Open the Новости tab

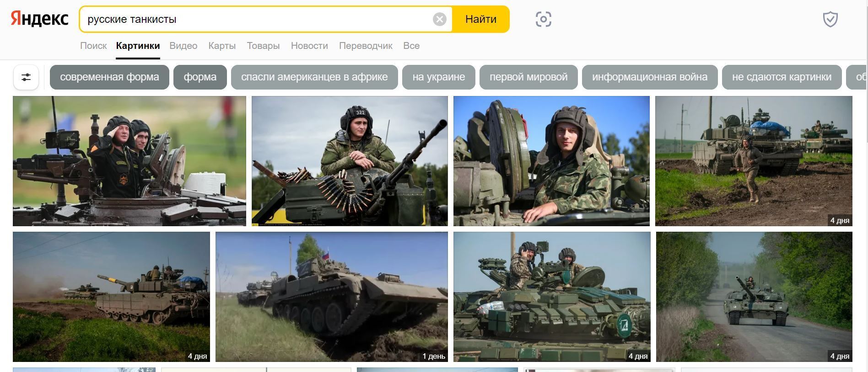(309, 46)
